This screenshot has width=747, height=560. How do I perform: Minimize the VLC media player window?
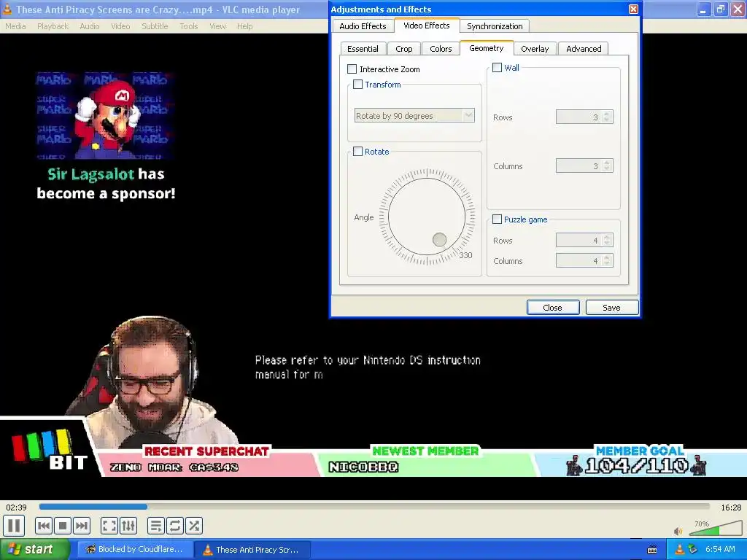[703, 9]
